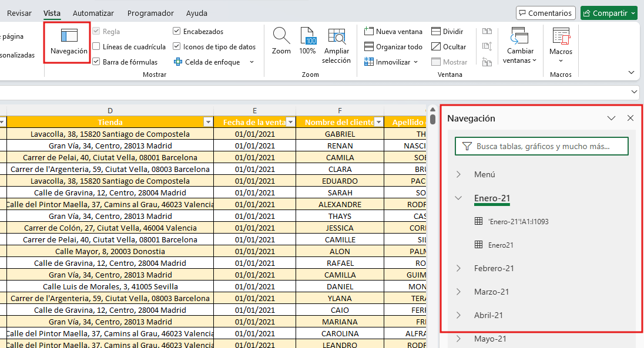Toggle Encabezados checkbox
Image resolution: width=644 pixels, height=348 pixels.
177,31
